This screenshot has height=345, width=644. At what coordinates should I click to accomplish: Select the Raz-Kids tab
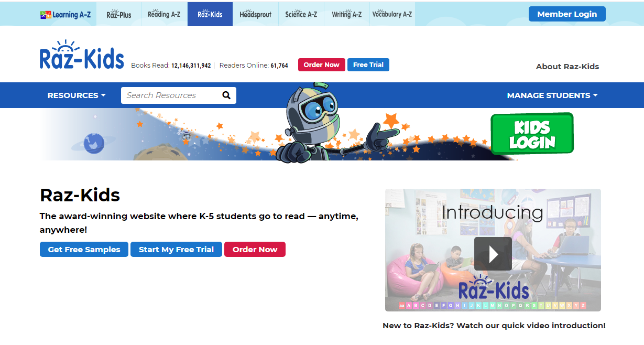210,15
